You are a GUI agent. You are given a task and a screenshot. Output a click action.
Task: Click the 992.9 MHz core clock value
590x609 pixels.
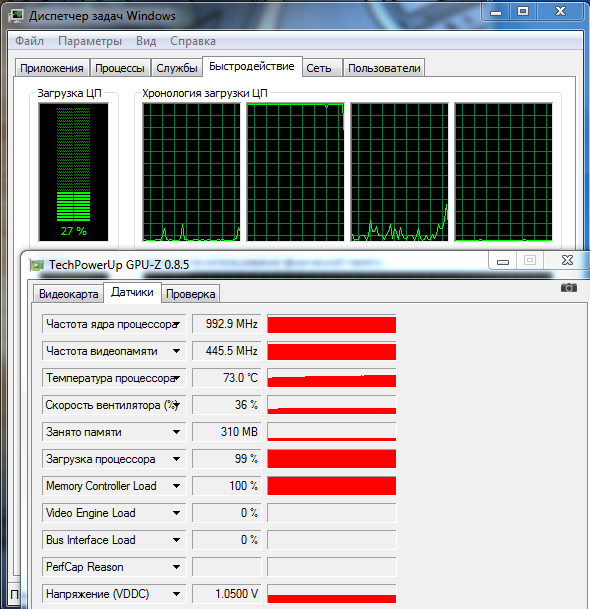pos(227,324)
